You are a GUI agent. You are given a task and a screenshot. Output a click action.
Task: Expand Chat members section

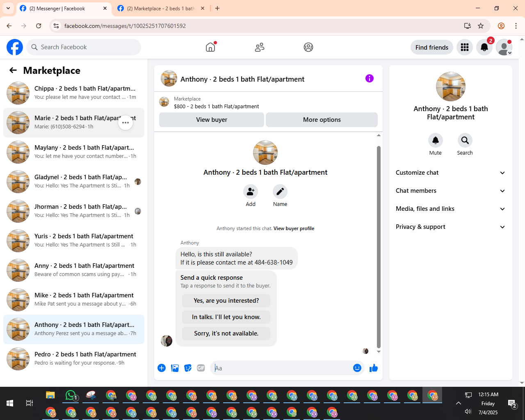point(450,191)
